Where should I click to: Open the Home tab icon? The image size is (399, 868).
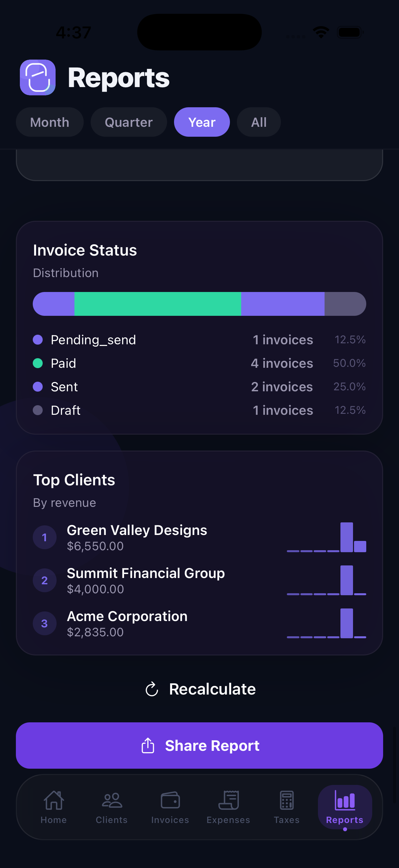54,800
